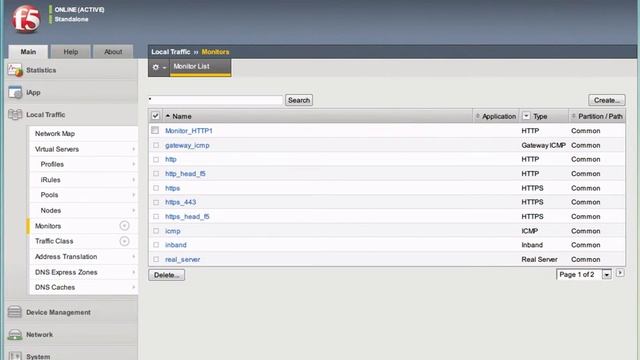Screen dimensions: 640x360
Task: Check the http row checkbox
Action: point(156,160)
